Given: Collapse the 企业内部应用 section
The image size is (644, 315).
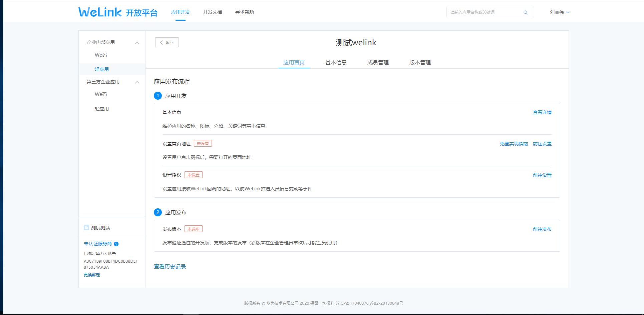Looking at the screenshot, I should (x=137, y=43).
